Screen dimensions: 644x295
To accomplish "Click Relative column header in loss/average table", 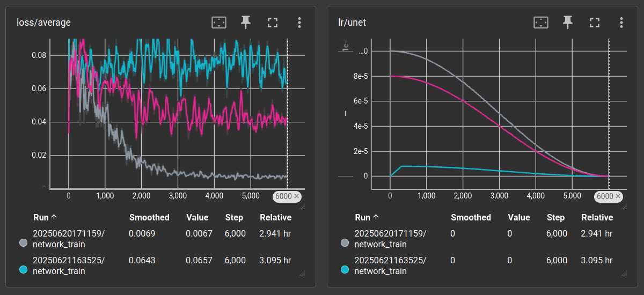I will coord(276,217).
